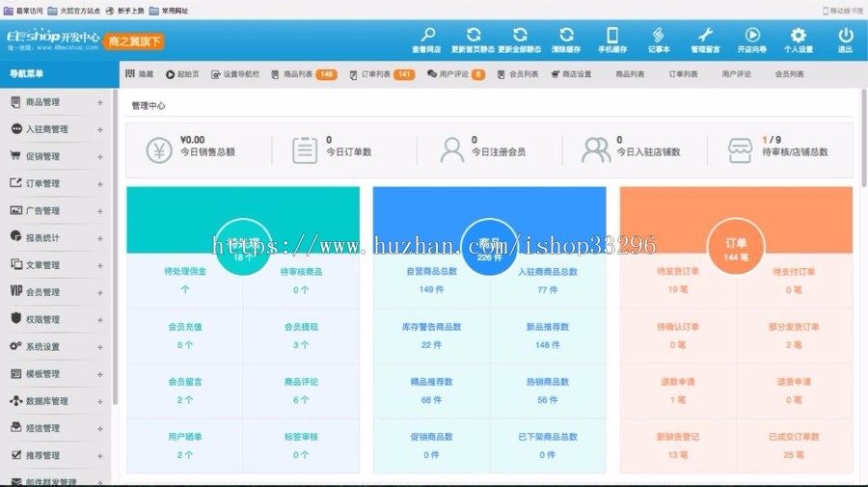
Task: Expand 文章管理 with its plus sign
Action: point(100,265)
